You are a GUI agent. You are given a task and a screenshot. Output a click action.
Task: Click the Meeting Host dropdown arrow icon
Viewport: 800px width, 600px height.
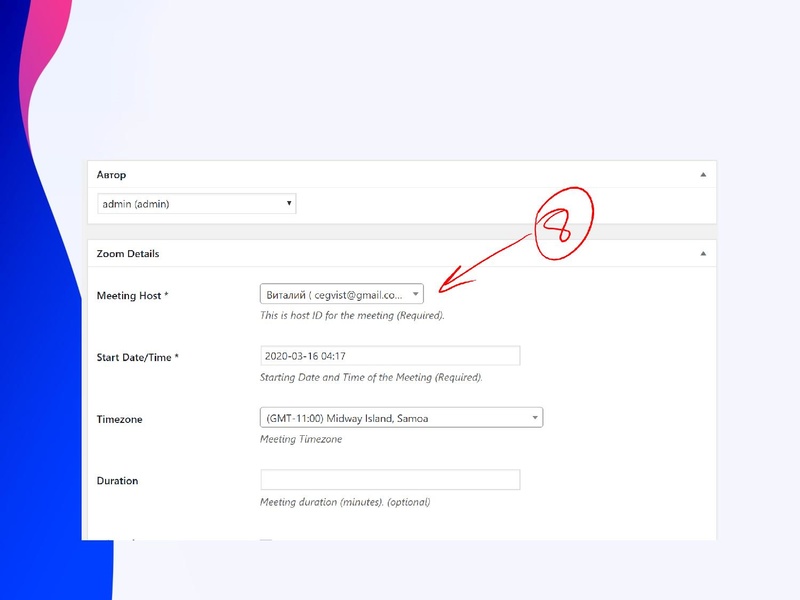[415, 294]
